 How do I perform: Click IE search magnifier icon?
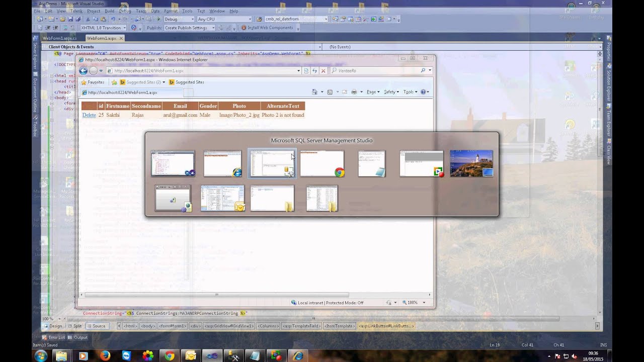coord(423,71)
